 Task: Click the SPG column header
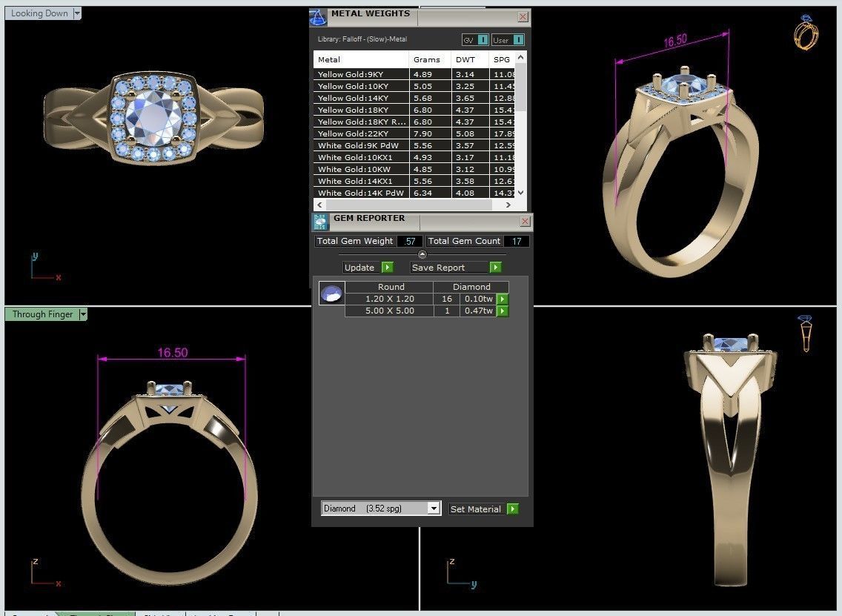[502, 59]
